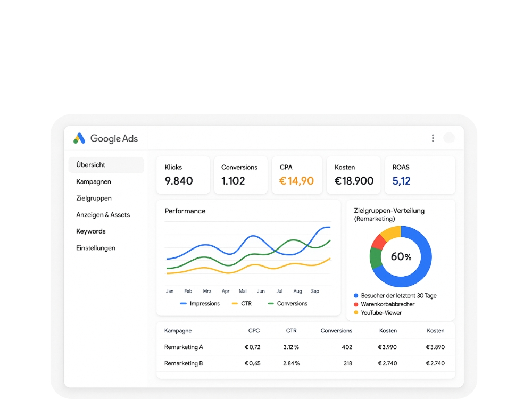
Task: Open the Remarketing B campaign
Action: [x=184, y=363]
